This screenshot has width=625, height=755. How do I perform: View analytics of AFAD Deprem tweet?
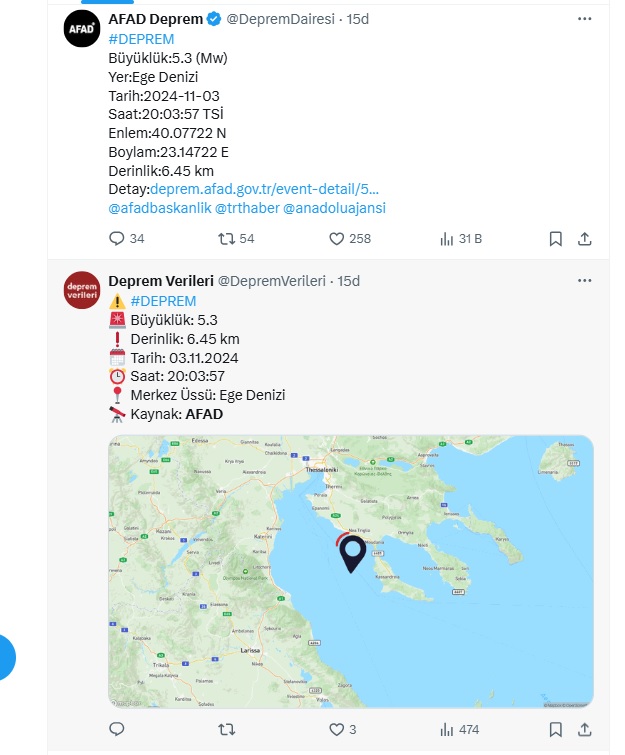[x=447, y=238]
